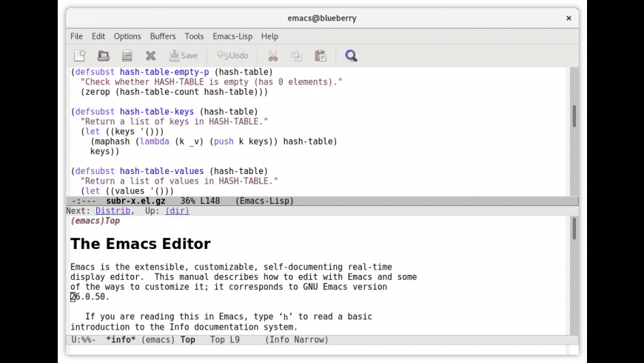Click hash-table-values function name

(162, 171)
